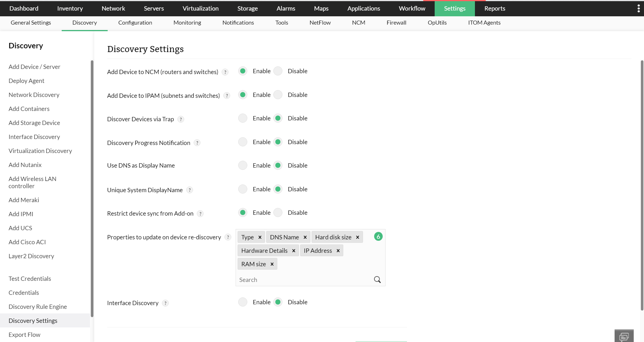Viewport: 644px width, 342px height.
Task: Click the help icon beside Unique System DisplayName
Action: tap(189, 190)
